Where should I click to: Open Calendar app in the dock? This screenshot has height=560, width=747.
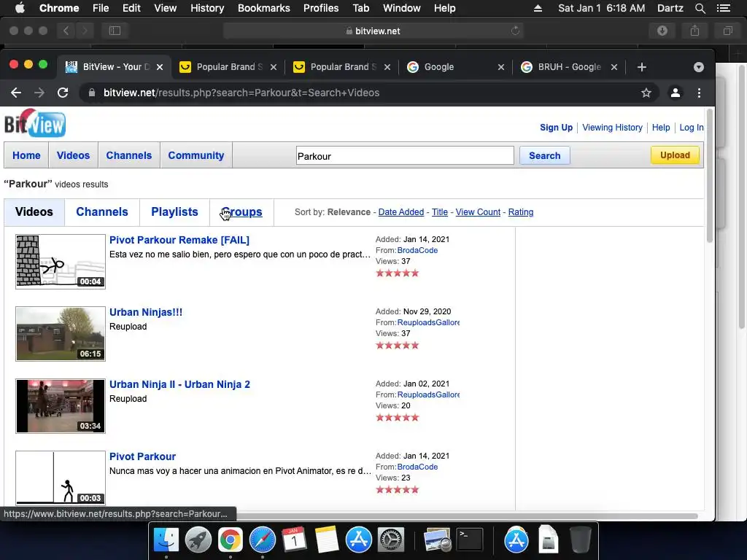(x=294, y=540)
